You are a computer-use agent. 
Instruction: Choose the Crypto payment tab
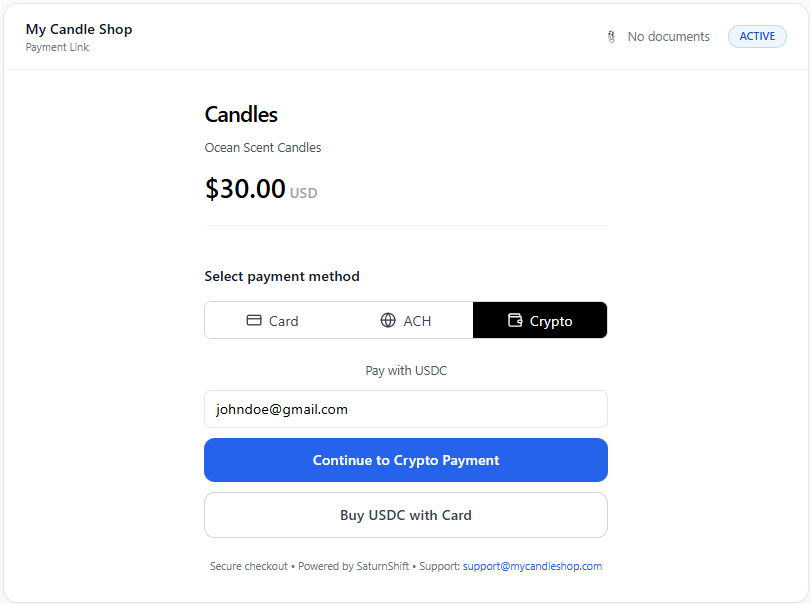click(x=540, y=321)
